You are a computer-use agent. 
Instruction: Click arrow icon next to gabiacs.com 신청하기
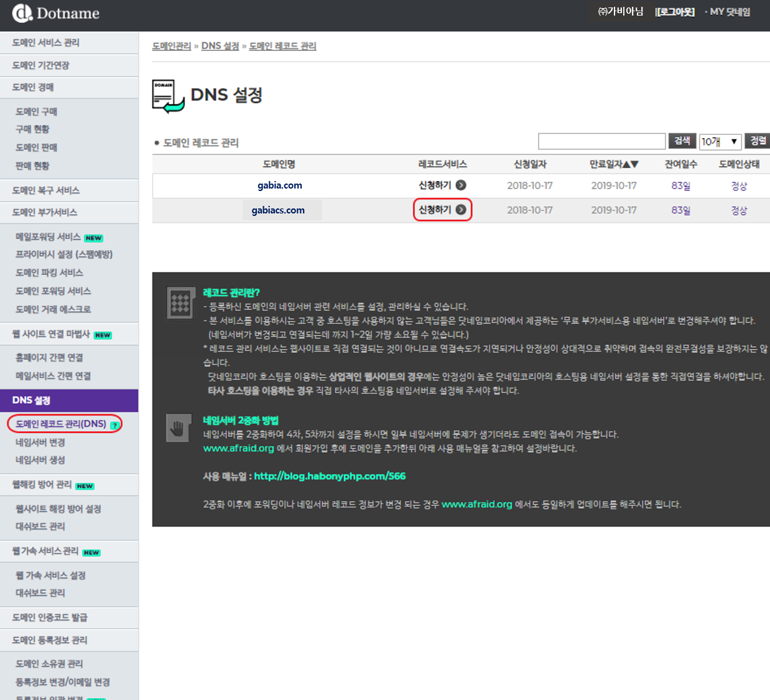point(461,210)
